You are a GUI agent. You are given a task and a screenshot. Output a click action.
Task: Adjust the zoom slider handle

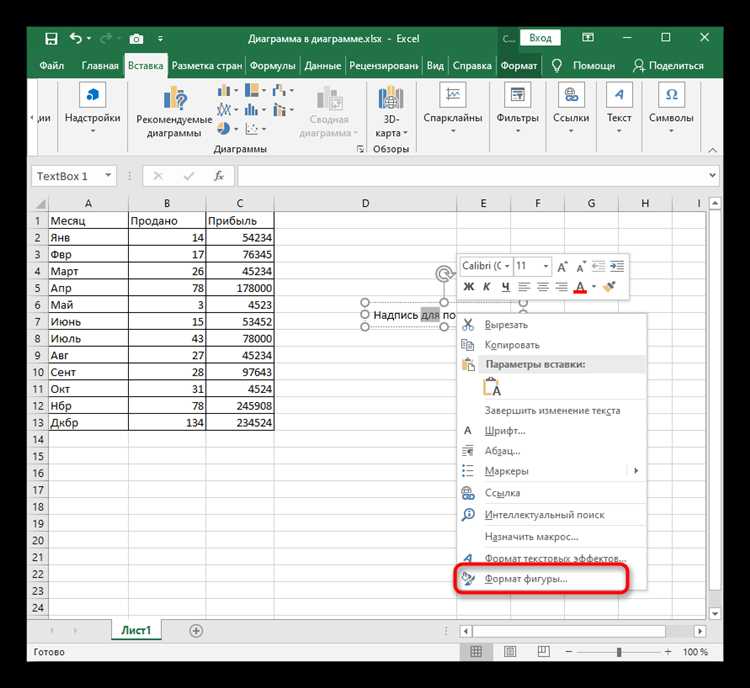[x=619, y=652]
